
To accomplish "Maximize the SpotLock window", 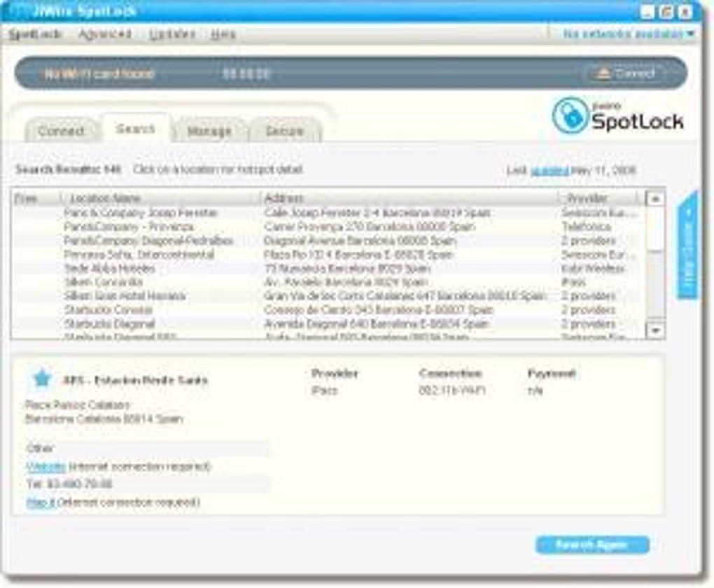I will (666, 11).
